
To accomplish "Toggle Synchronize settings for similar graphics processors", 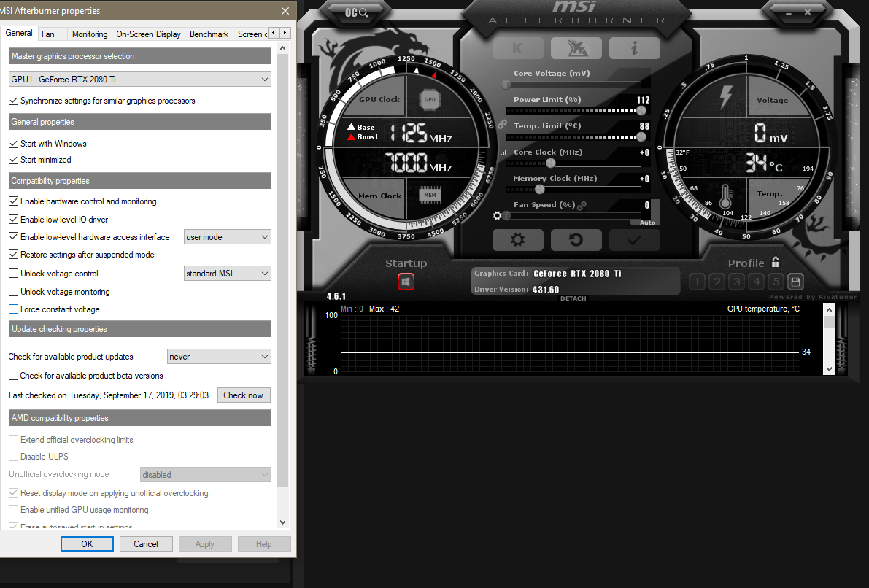I will point(14,100).
